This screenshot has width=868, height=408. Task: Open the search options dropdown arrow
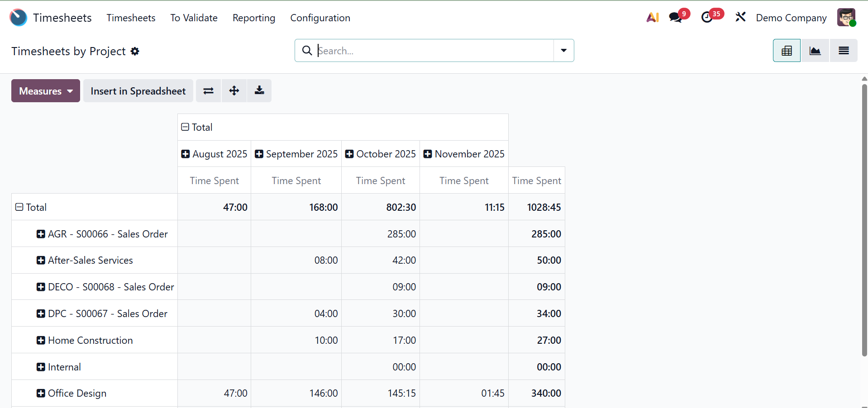[563, 51]
